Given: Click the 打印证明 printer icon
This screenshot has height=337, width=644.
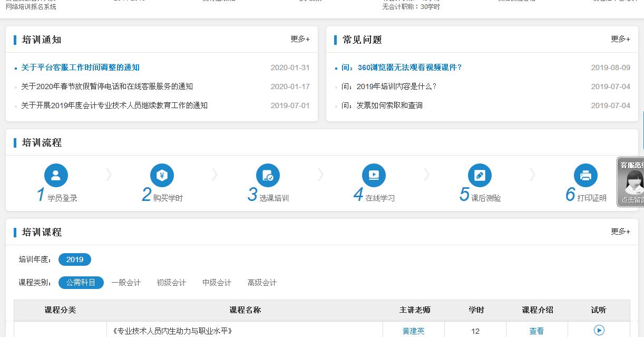Looking at the screenshot, I should click(x=586, y=176).
